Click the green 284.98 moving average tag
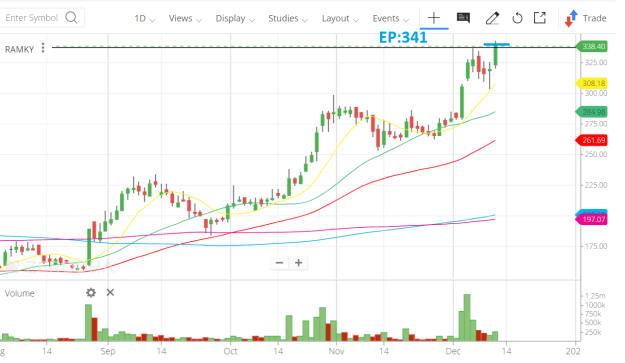 592,112
